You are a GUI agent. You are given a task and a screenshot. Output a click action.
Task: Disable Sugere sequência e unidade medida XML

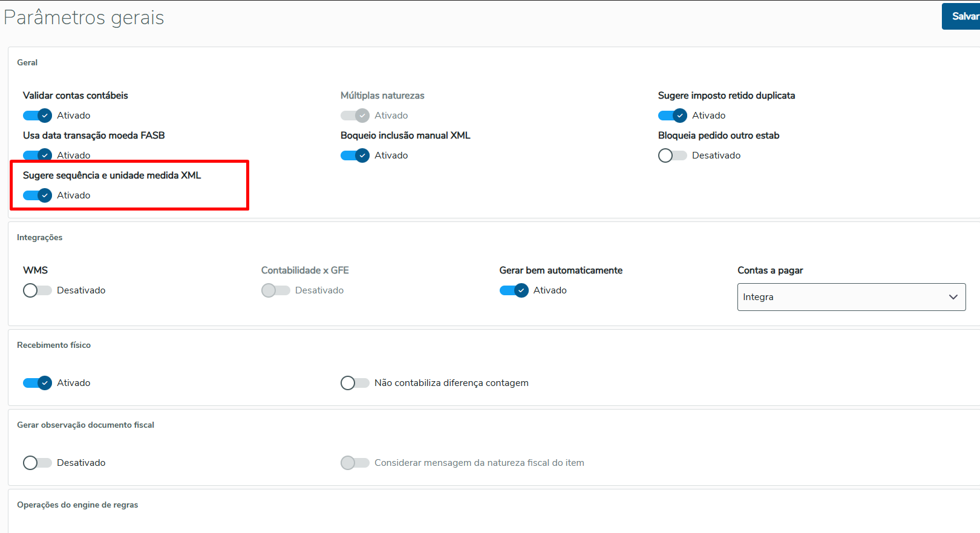click(x=38, y=195)
